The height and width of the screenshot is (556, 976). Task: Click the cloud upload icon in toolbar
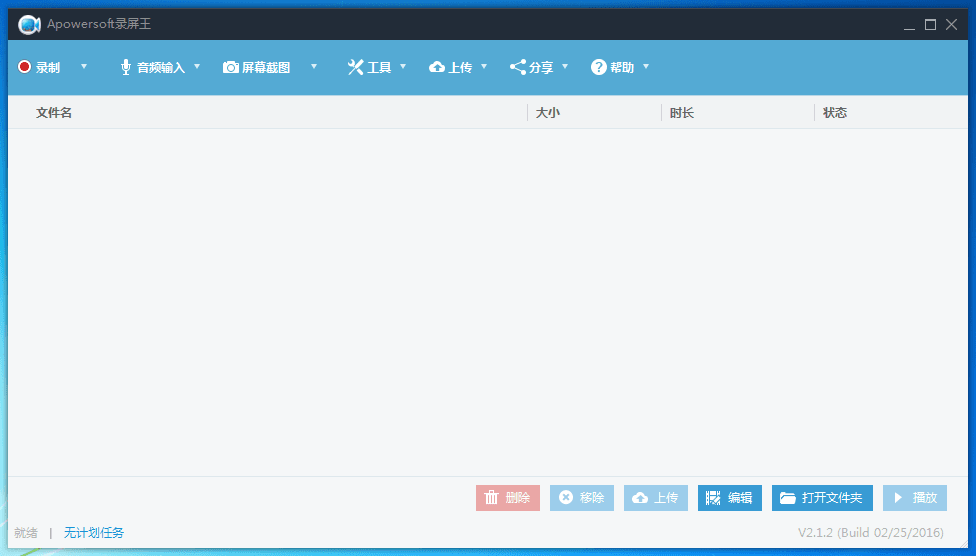point(437,67)
